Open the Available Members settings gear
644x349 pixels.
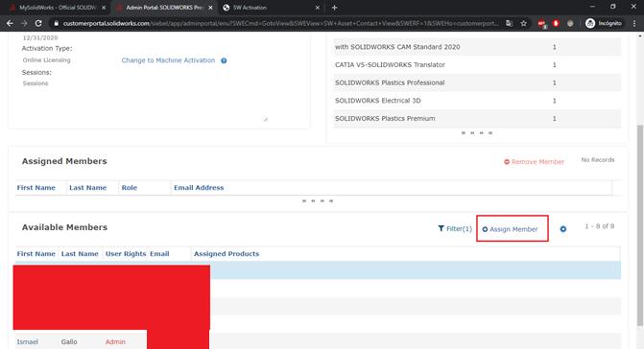click(563, 229)
